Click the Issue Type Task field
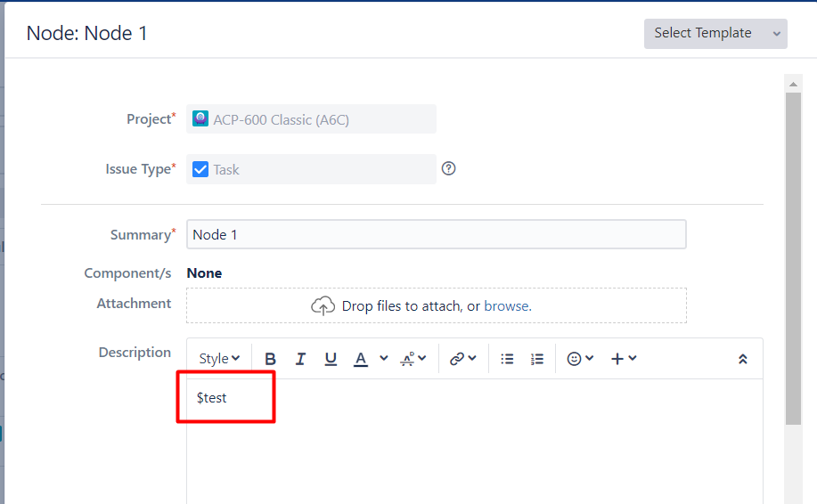The height and width of the screenshot is (504, 817). point(311,169)
